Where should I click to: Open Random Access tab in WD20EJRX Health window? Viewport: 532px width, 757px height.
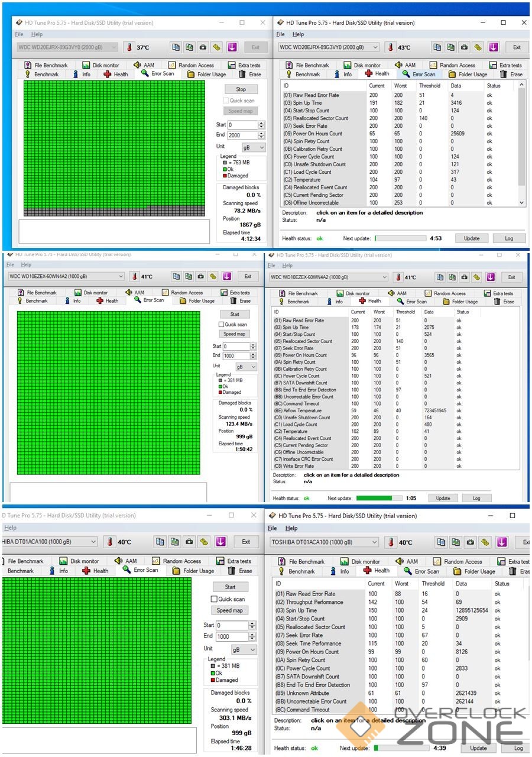[452, 66]
